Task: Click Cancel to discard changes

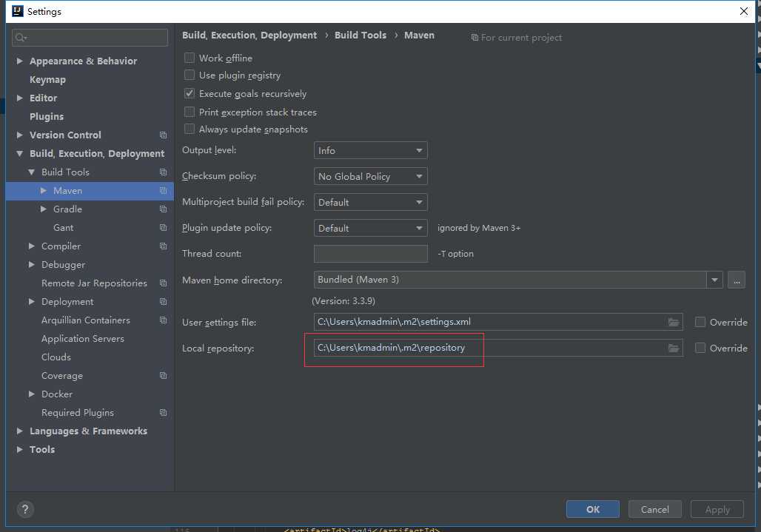Action: pos(654,509)
